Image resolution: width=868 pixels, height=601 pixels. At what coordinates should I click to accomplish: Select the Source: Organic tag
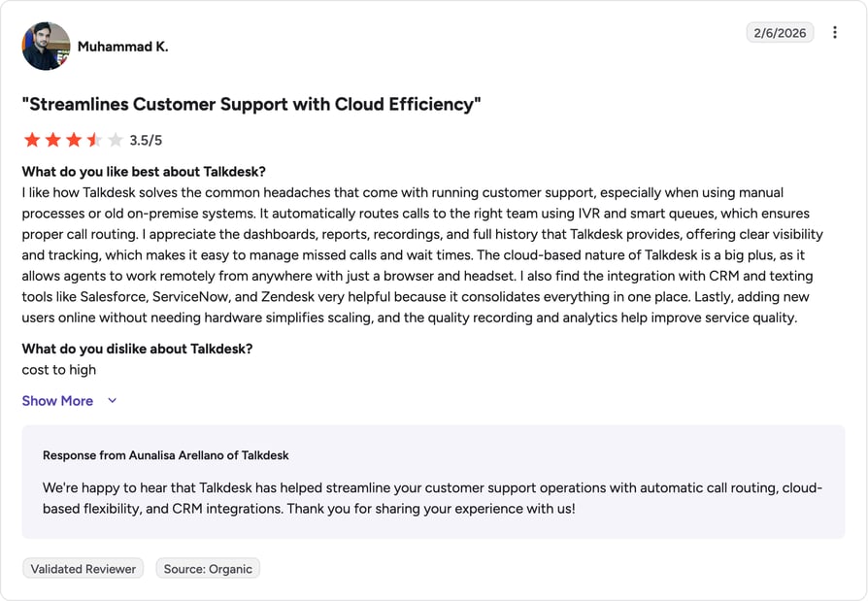coord(208,568)
